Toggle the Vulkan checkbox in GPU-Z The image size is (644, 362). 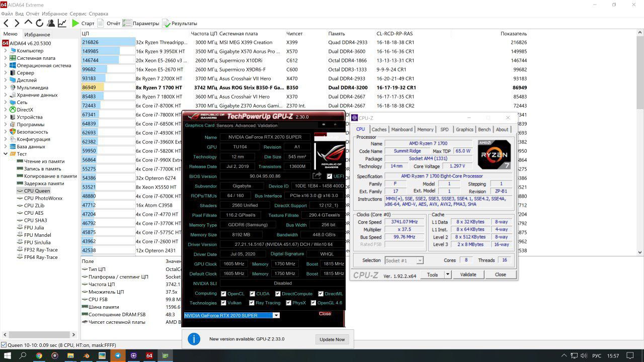223,303
